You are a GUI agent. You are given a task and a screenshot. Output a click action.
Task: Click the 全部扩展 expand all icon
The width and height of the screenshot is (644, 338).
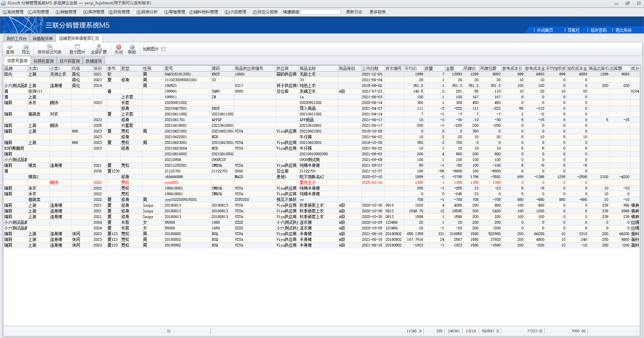pos(99,49)
